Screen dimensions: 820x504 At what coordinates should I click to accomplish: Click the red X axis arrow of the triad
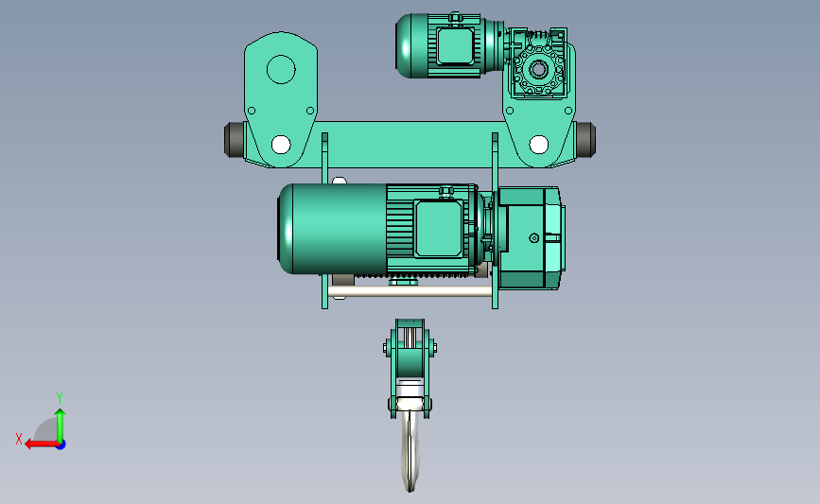[42, 444]
